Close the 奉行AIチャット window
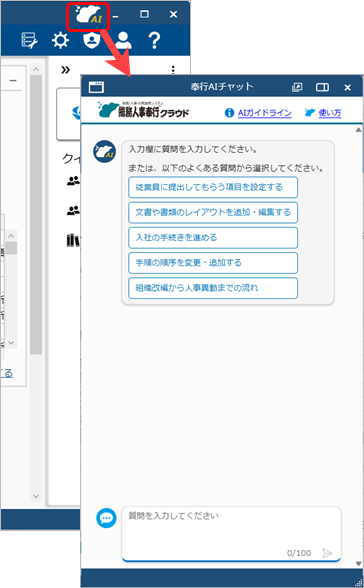The width and height of the screenshot is (364, 588). coord(348,87)
